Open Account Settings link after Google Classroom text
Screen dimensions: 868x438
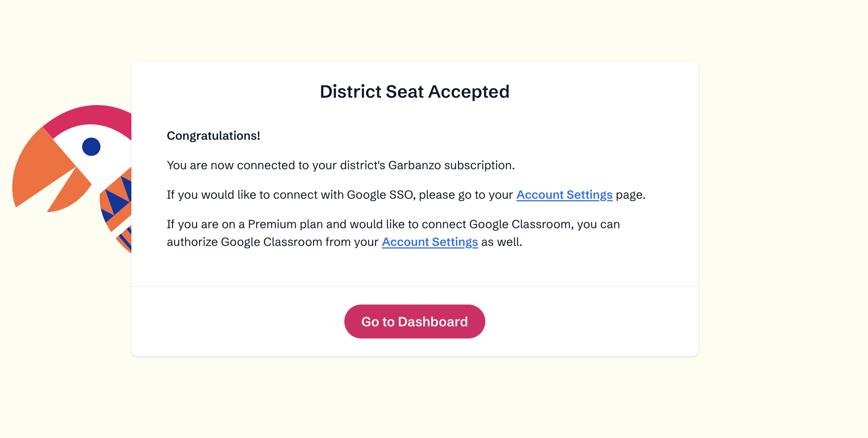pos(430,242)
